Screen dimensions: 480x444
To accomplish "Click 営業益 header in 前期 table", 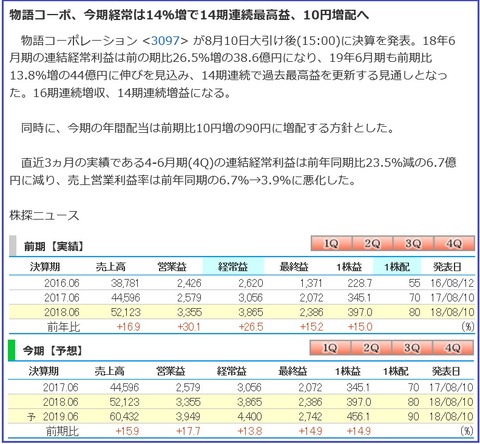I will coord(172,267).
